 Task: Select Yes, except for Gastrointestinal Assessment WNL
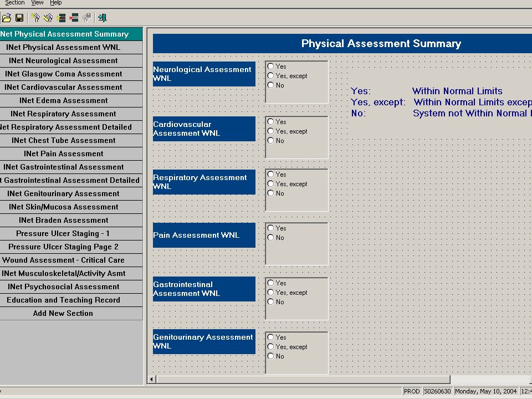tap(270, 292)
